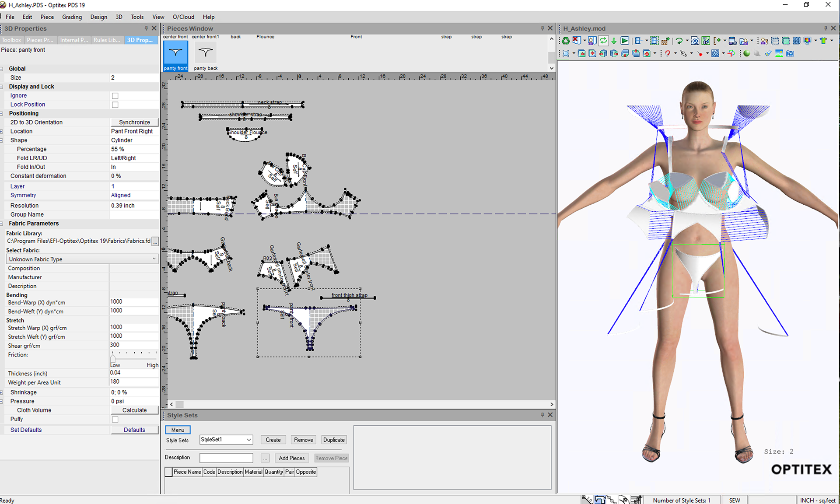Click the red magnet tool icon

667,53
